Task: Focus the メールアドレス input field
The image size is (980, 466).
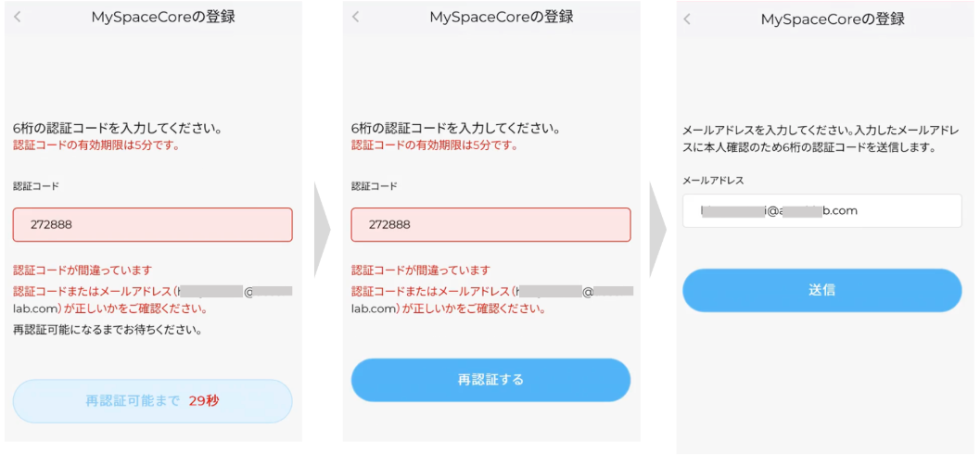Action: 821,210
